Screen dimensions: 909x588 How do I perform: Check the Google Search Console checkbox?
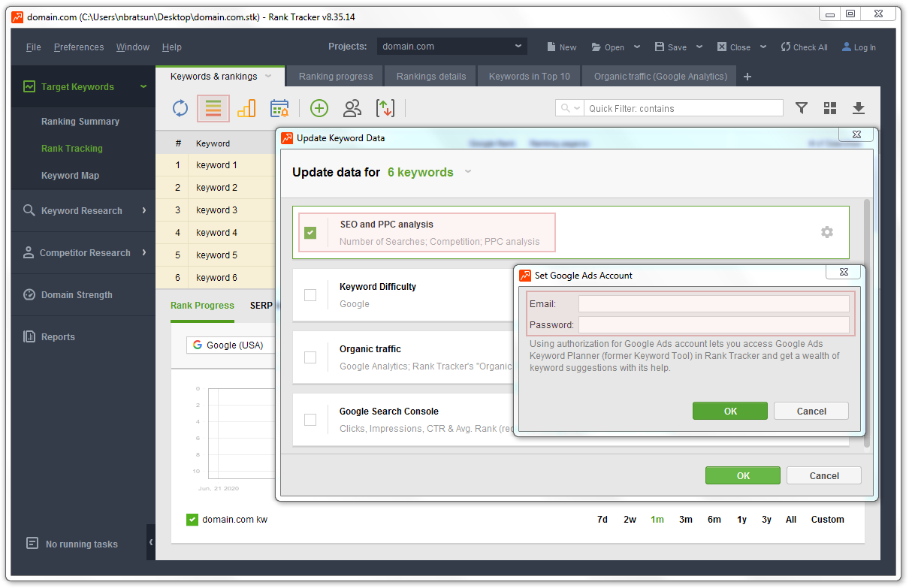tap(310, 420)
